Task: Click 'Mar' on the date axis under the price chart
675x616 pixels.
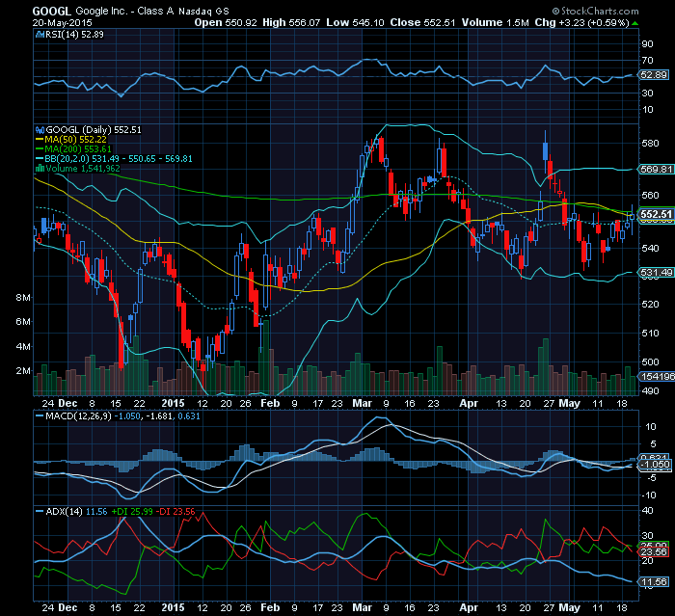Action: 362,403
